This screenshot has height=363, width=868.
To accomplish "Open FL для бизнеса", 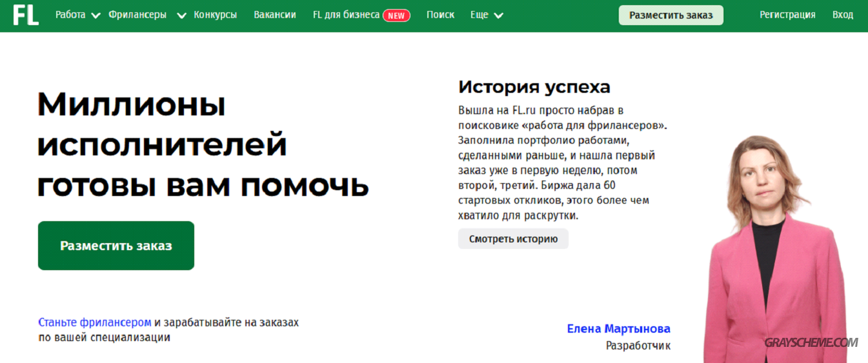I will coord(346,15).
